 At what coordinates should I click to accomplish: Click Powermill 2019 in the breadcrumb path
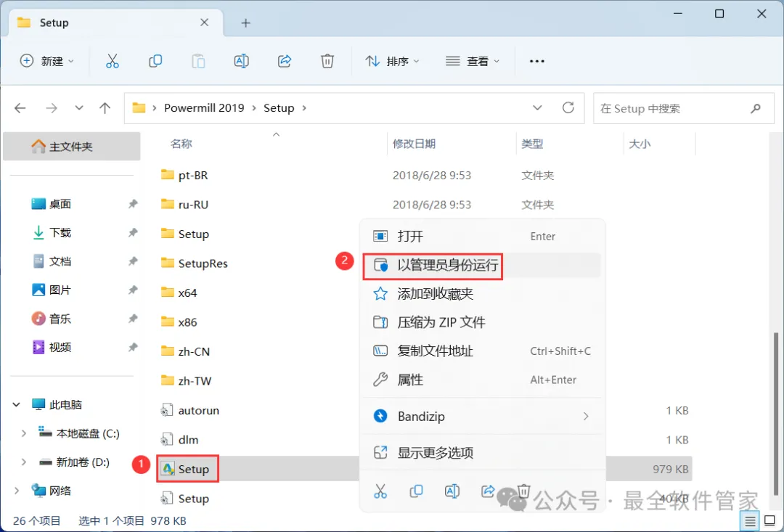tap(204, 108)
